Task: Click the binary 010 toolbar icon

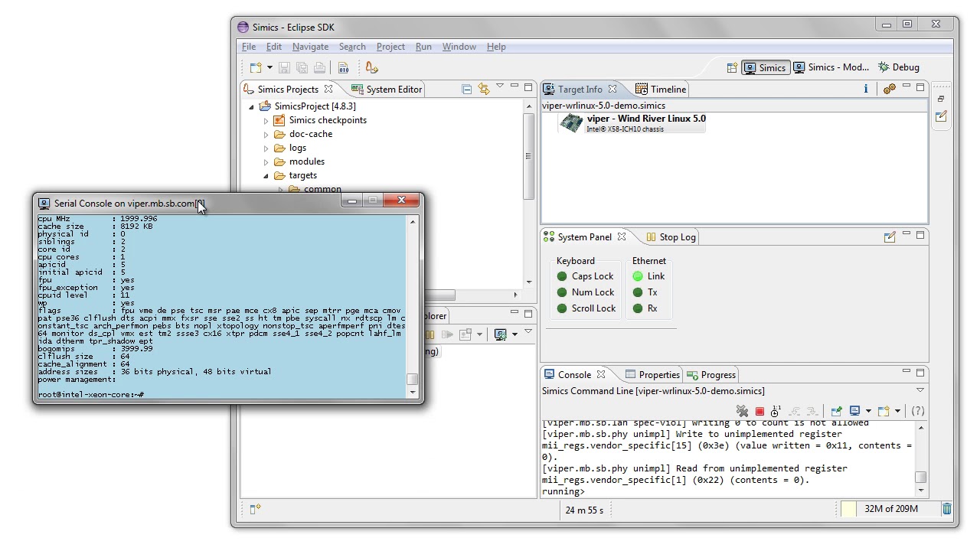Action: coord(343,67)
